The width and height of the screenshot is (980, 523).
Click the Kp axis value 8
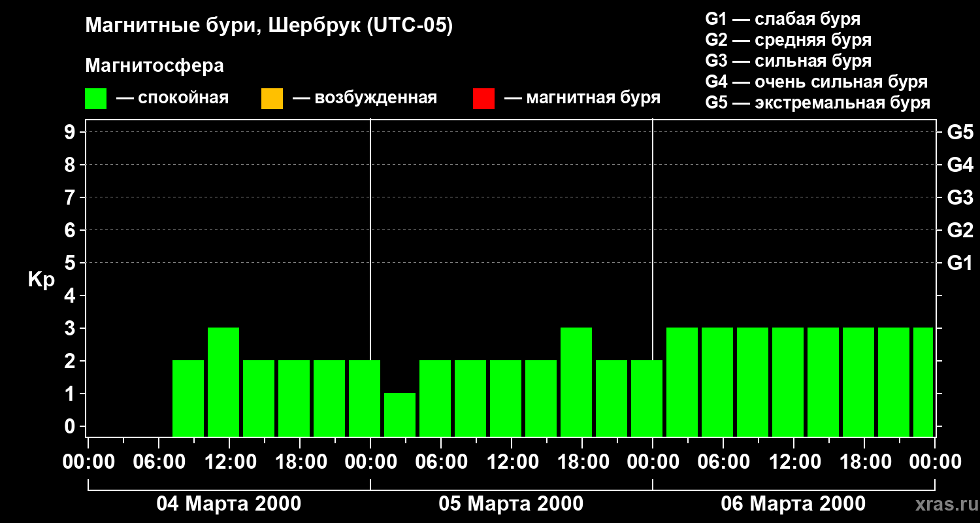(71, 165)
